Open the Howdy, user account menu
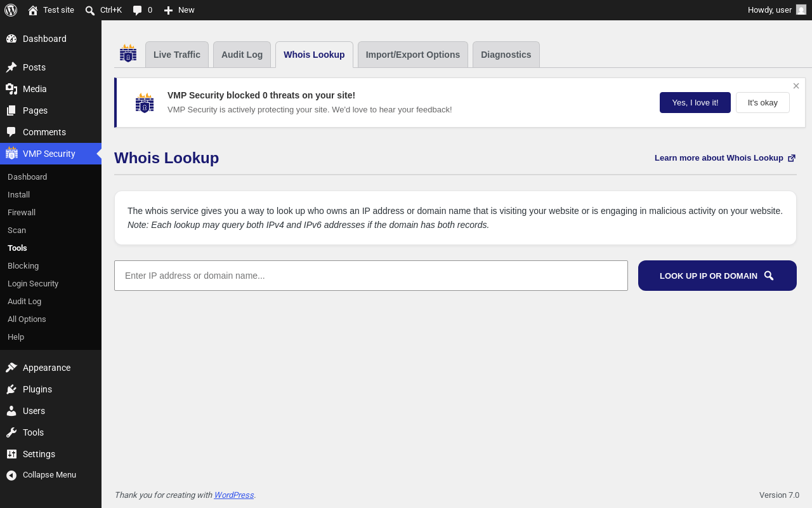This screenshot has width=812, height=508. click(776, 10)
